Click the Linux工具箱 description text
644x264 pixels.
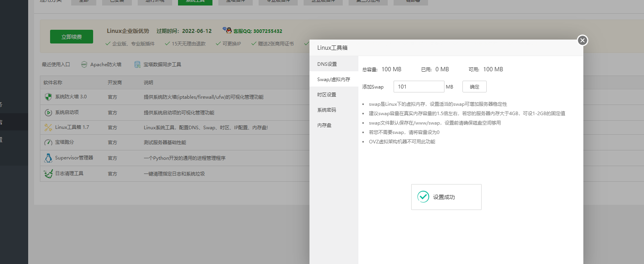(x=206, y=127)
